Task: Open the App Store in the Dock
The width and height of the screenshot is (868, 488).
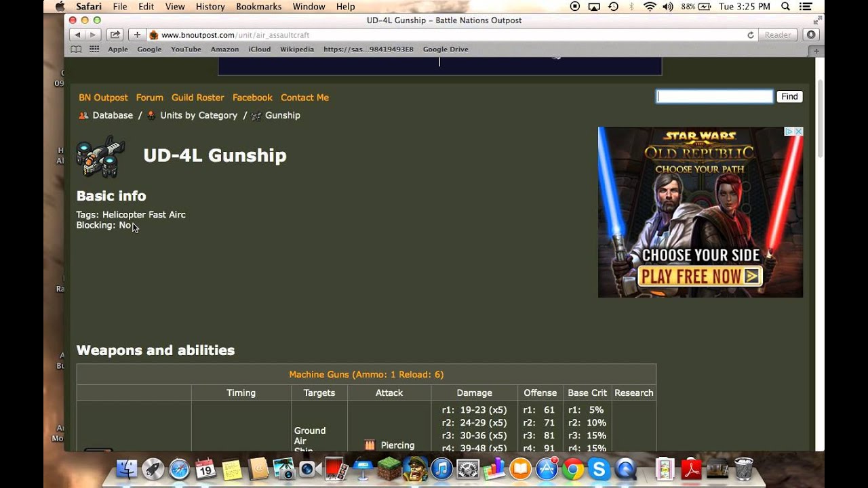Action: (547, 469)
